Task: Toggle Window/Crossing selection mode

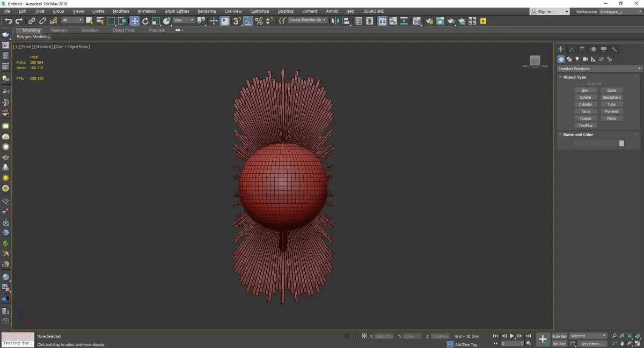Action: (122, 21)
